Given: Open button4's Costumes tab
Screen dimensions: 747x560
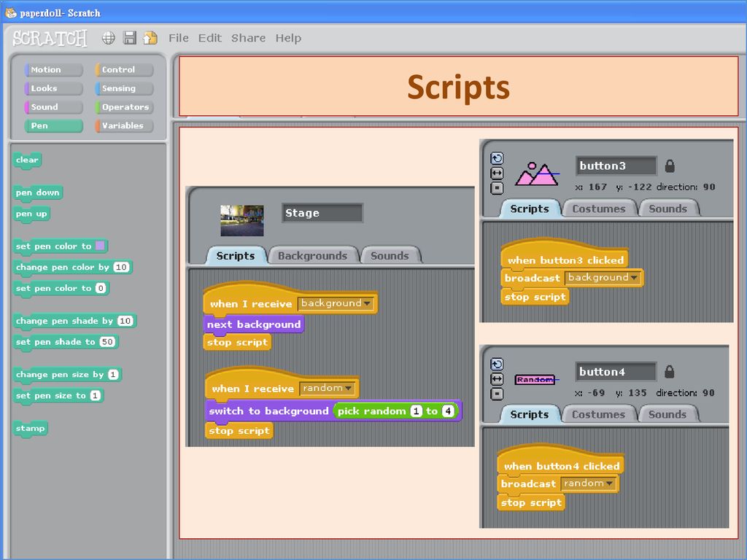Looking at the screenshot, I should tap(598, 414).
